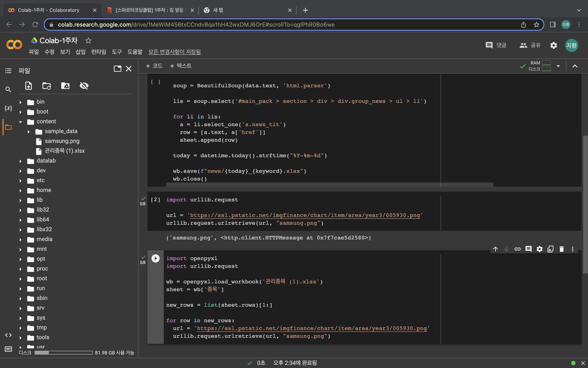Star the Colab-1주차 notebook
The image size is (588, 368).
click(x=88, y=40)
